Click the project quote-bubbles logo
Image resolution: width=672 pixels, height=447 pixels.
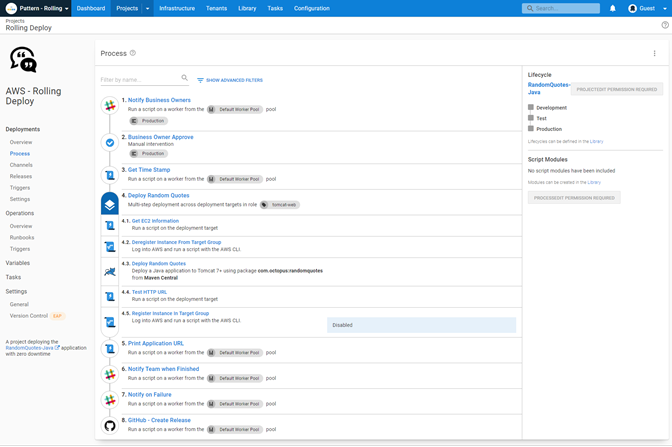click(x=23, y=60)
